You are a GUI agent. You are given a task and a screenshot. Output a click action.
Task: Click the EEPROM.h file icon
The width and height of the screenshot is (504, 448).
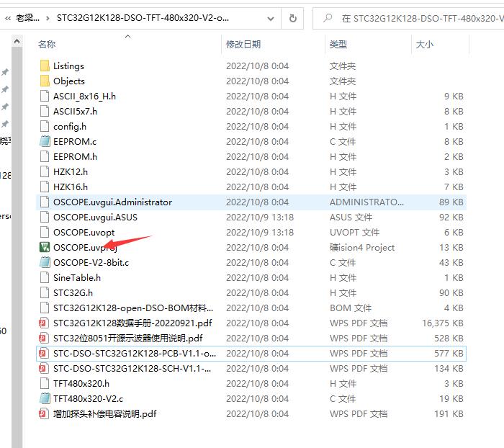tap(45, 156)
